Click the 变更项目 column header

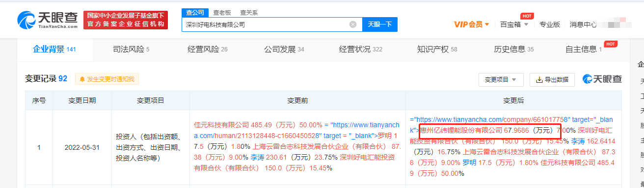pos(151,100)
